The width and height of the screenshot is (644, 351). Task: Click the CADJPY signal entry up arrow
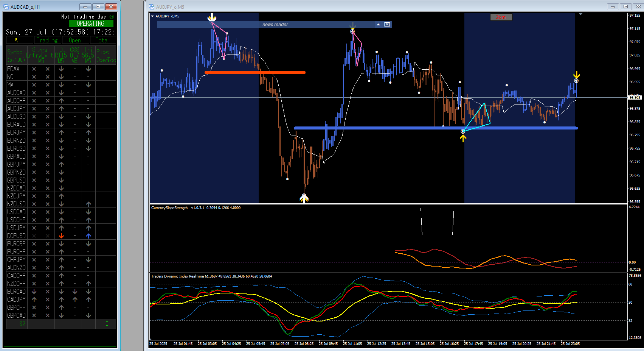point(34,300)
